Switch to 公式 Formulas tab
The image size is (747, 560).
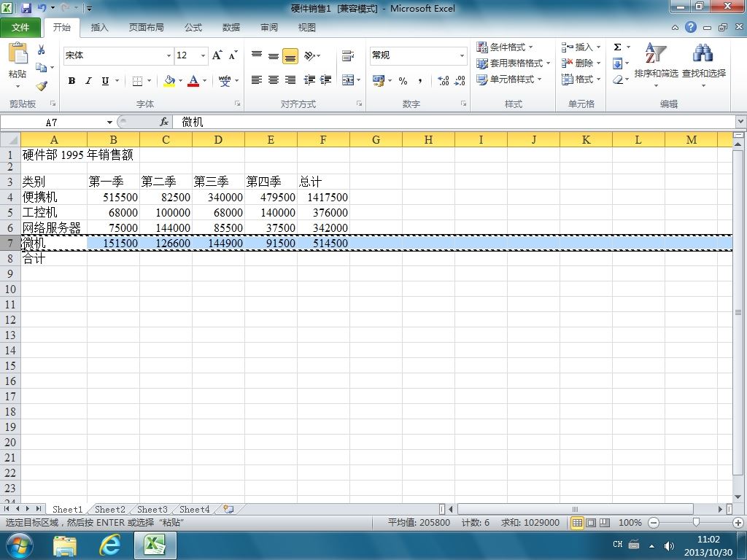click(193, 28)
